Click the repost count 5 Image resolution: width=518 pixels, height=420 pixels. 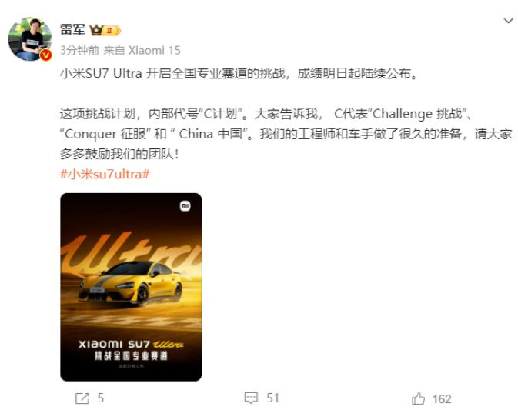click(x=101, y=398)
